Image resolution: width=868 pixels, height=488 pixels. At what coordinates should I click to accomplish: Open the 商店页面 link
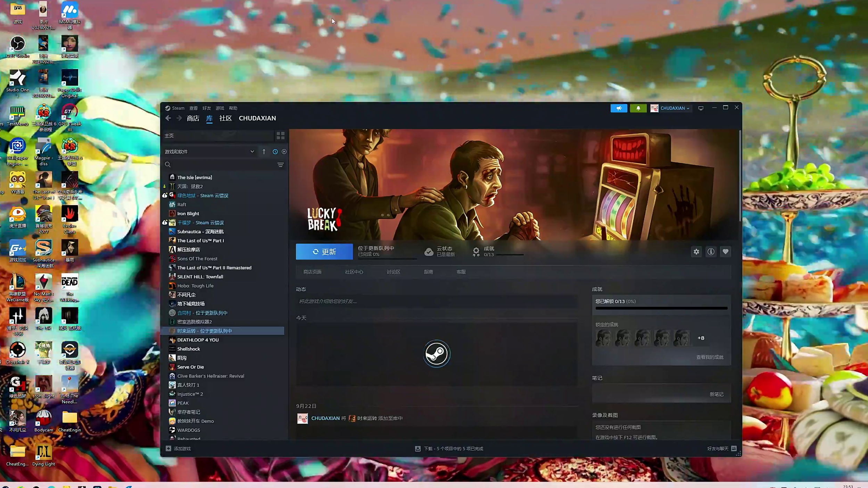(312, 272)
